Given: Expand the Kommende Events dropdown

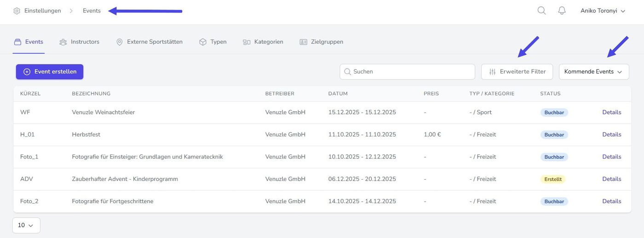Looking at the screenshot, I should coord(593,72).
